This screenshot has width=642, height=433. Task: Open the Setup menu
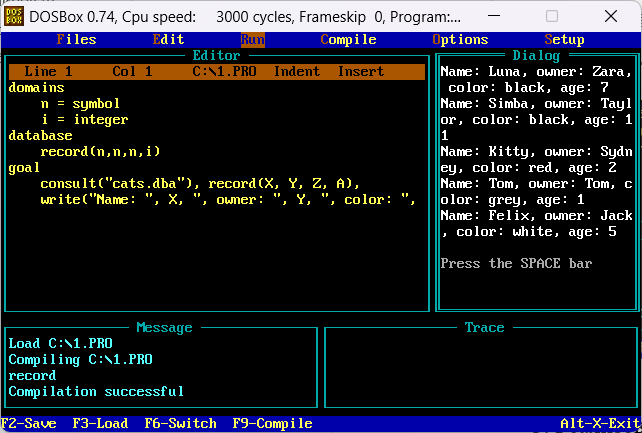[564, 40]
